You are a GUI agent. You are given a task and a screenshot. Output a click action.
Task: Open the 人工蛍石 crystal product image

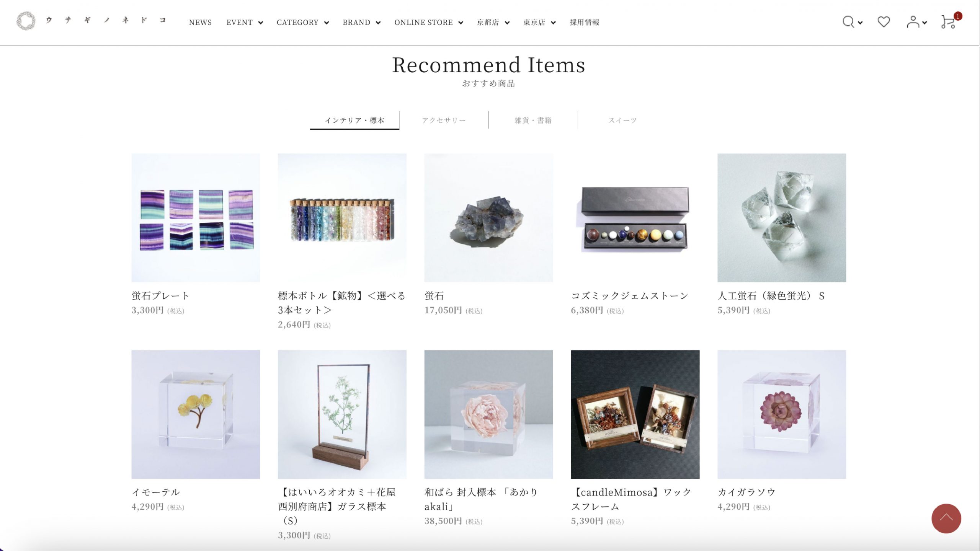point(782,218)
